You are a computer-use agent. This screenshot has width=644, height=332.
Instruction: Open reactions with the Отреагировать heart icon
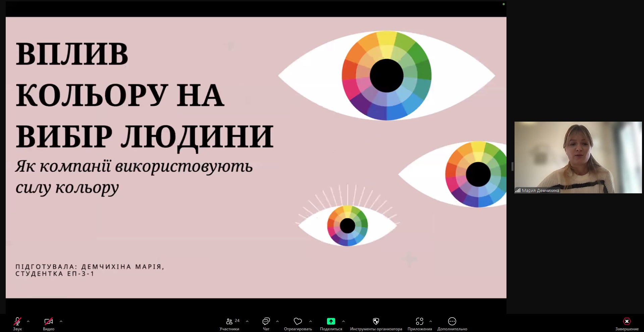click(x=298, y=322)
